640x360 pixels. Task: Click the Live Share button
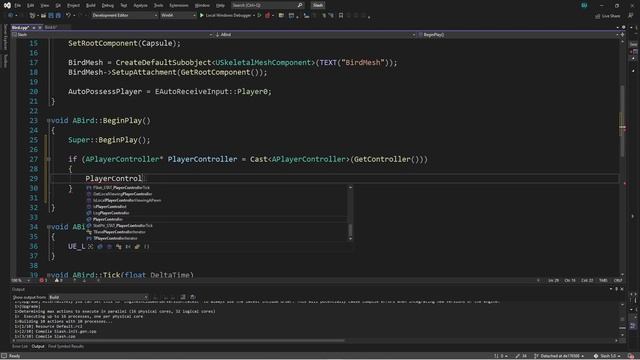[x=607, y=16]
